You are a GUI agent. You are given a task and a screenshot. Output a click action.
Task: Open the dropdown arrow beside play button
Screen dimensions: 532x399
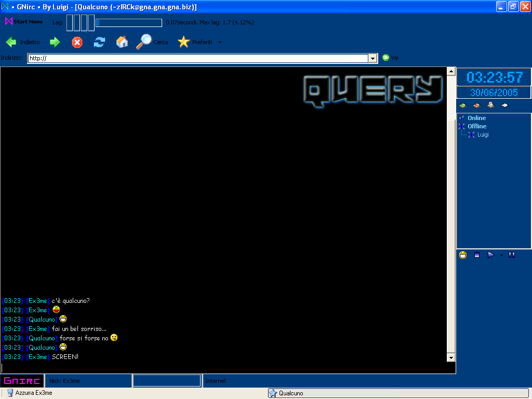tap(501, 255)
